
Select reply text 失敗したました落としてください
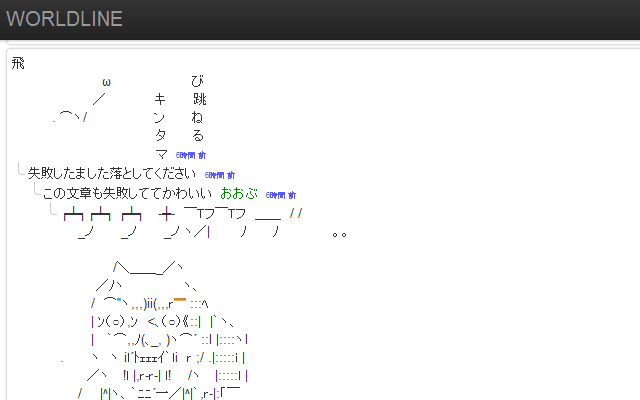(112, 173)
